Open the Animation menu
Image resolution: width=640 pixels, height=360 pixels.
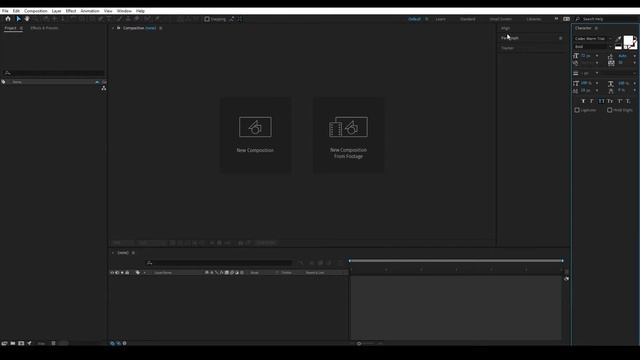tap(90, 11)
